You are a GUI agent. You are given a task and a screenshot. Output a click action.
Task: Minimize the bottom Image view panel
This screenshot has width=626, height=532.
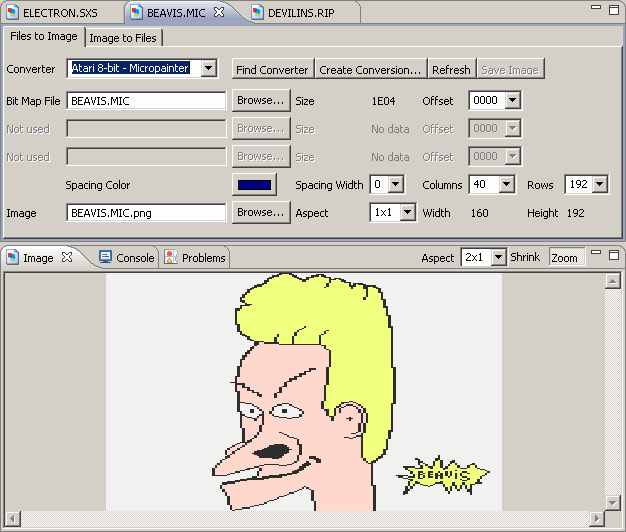click(x=596, y=256)
